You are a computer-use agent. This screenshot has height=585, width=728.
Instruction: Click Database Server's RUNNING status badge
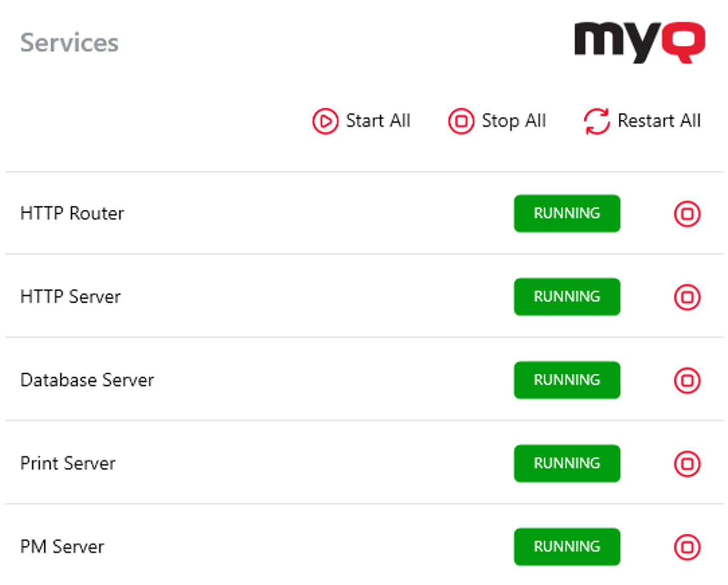pyautogui.click(x=567, y=380)
